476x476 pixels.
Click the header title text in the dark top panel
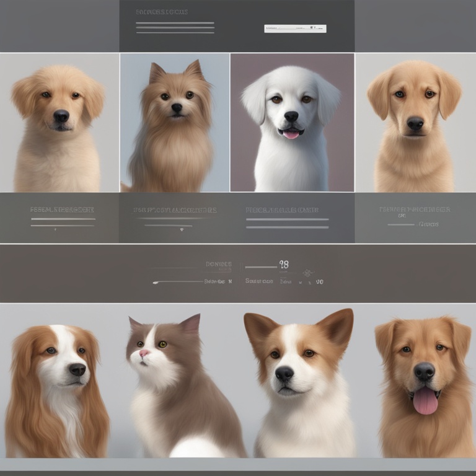pyautogui.click(x=162, y=12)
